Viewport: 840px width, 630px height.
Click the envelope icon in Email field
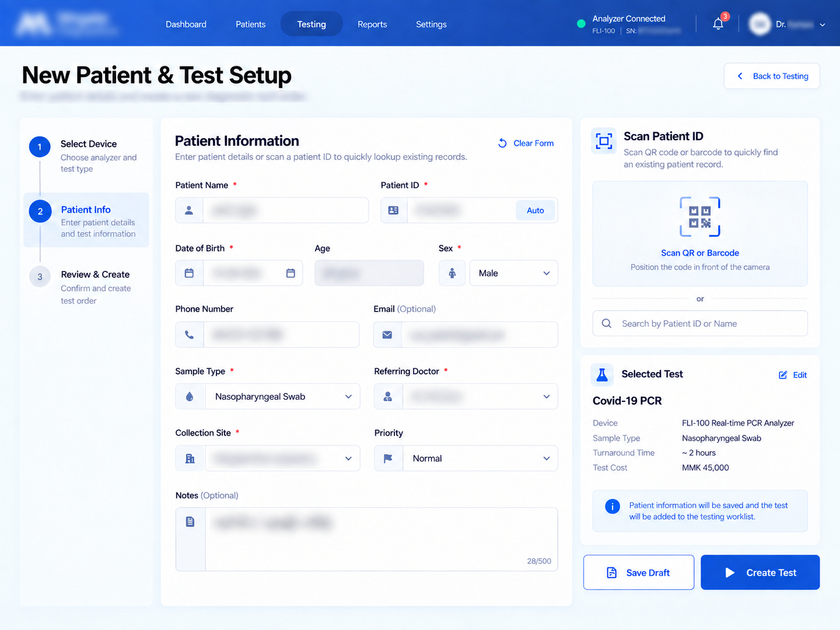(388, 335)
